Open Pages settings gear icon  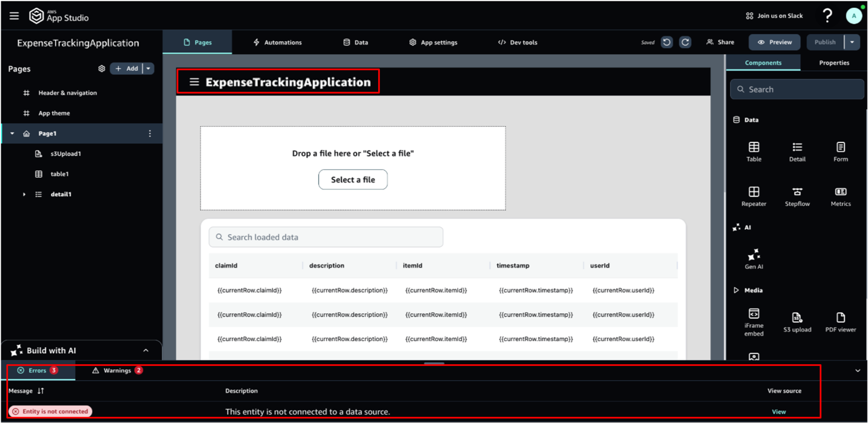pyautogui.click(x=101, y=69)
